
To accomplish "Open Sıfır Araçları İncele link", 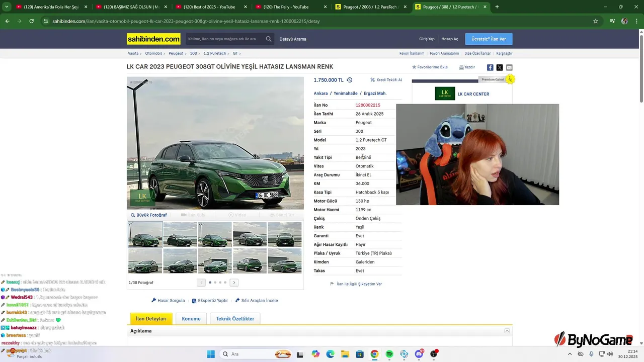I will 256,301.
